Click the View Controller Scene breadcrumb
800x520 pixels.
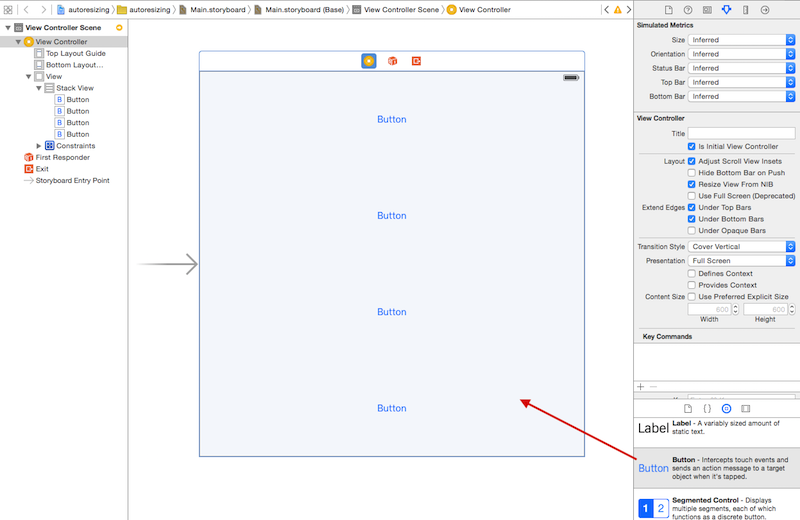pos(396,10)
